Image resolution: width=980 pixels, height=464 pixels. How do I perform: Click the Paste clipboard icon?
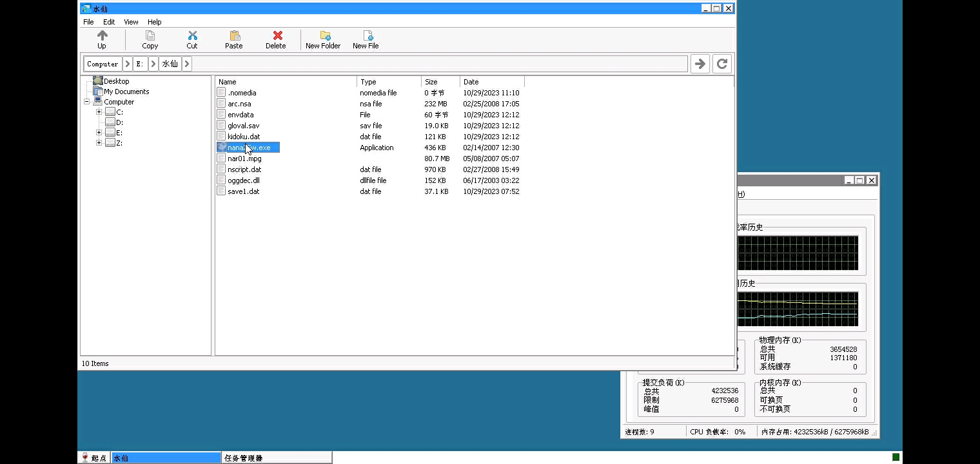tap(234, 36)
